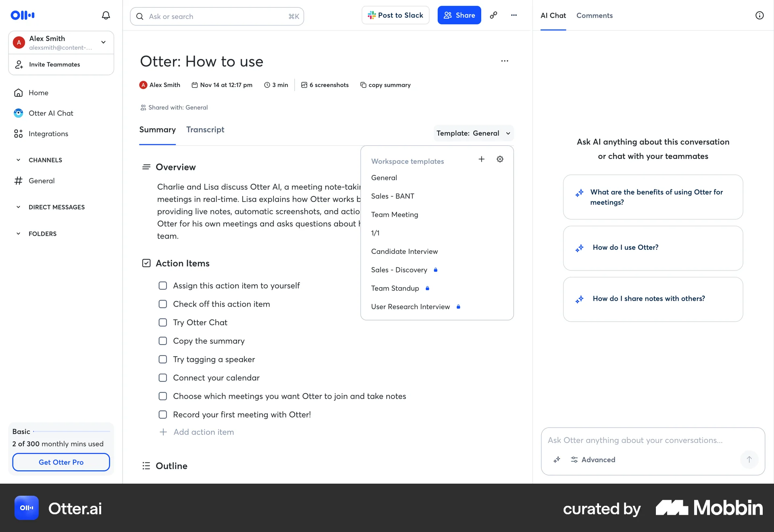Select the Sales - BANT template
774x532 pixels.
[x=393, y=196]
